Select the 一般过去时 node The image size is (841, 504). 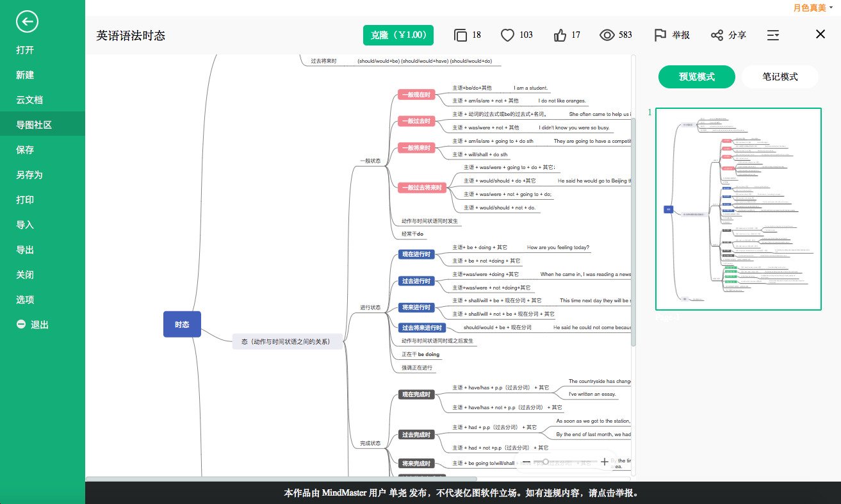pyautogui.click(x=416, y=120)
